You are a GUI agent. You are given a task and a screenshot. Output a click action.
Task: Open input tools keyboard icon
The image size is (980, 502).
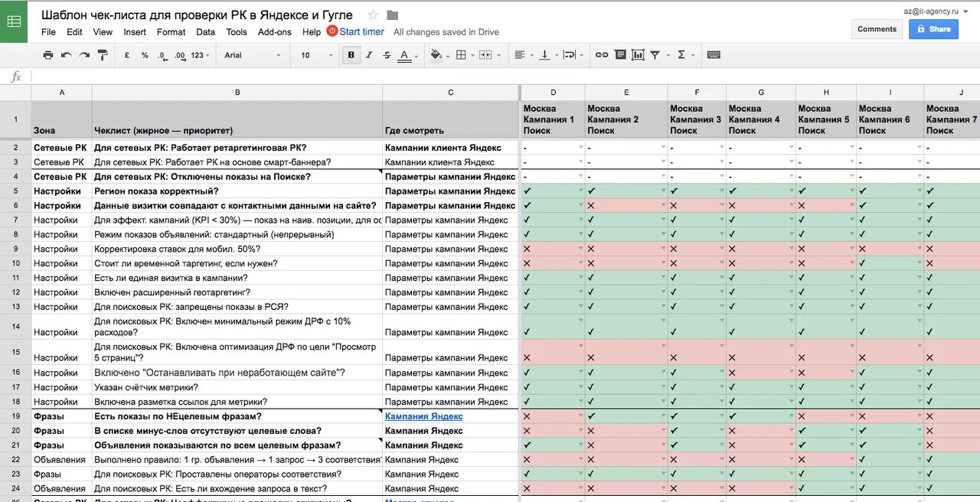point(714,55)
